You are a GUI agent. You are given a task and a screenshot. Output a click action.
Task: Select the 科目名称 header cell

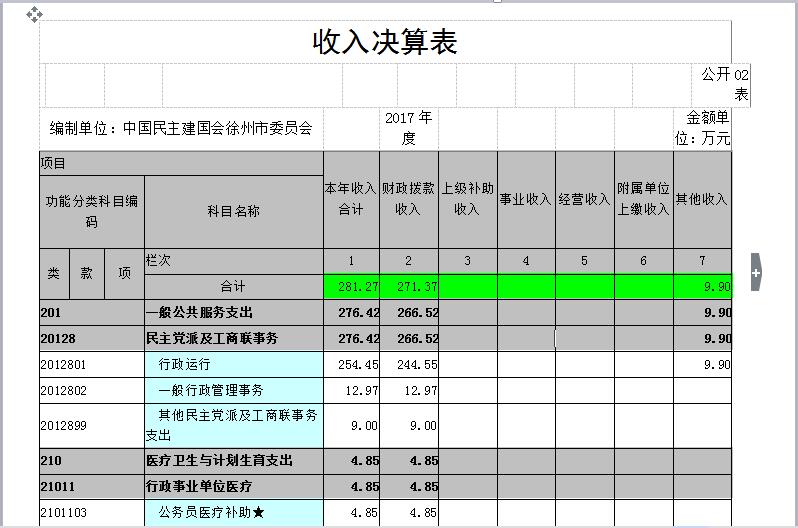pyautogui.click(x=233, y=211)
